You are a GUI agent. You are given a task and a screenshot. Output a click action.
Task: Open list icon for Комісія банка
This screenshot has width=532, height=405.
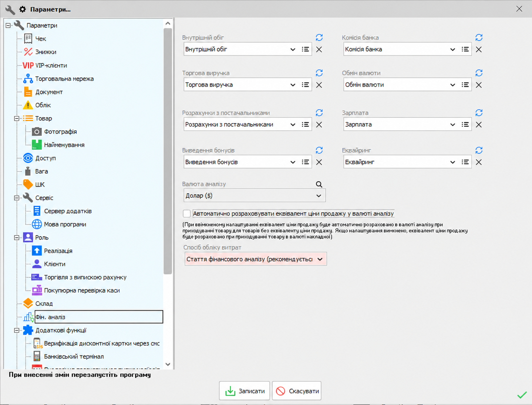465,49
